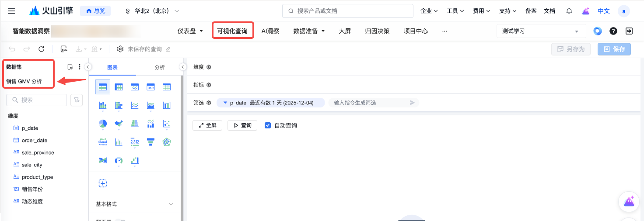Viewport: 644px width, 221px height.
Task: Click the 总览 overview button
Action: (95, 11)
